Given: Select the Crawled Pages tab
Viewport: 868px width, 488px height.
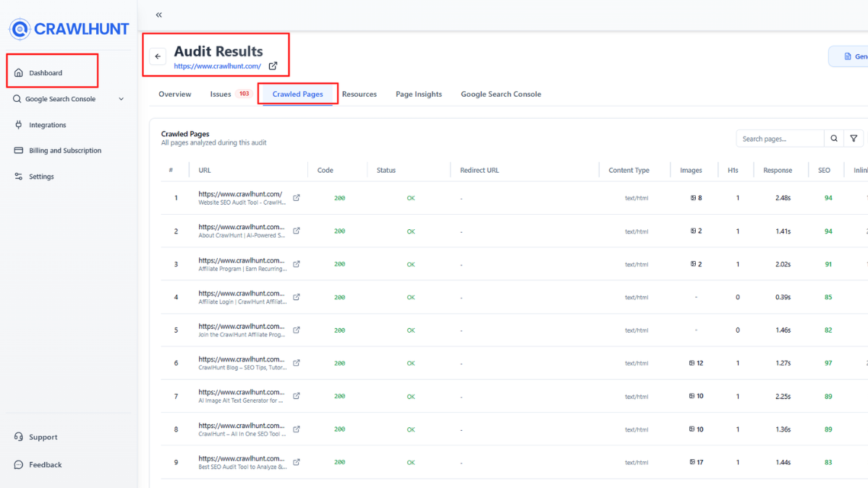Looking at the screenshot, I should pos(298,95).
